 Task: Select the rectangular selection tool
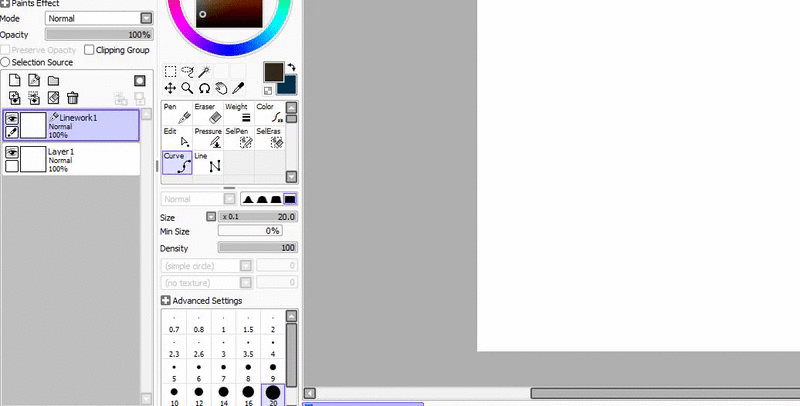170,71
